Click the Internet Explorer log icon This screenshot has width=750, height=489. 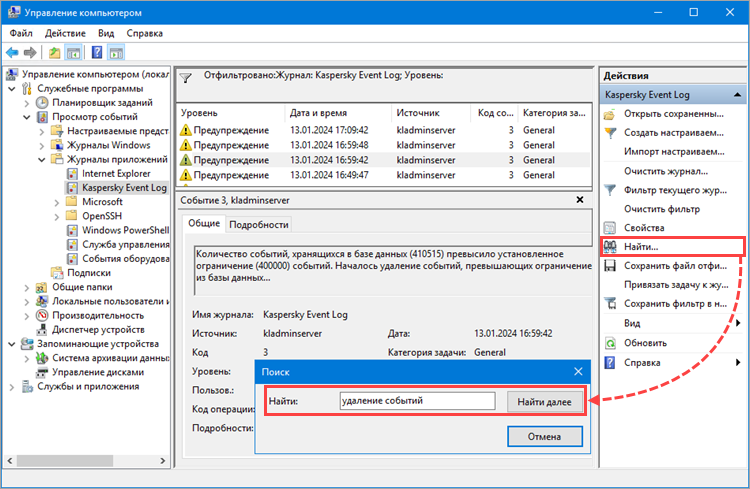(x=72, y=174)
